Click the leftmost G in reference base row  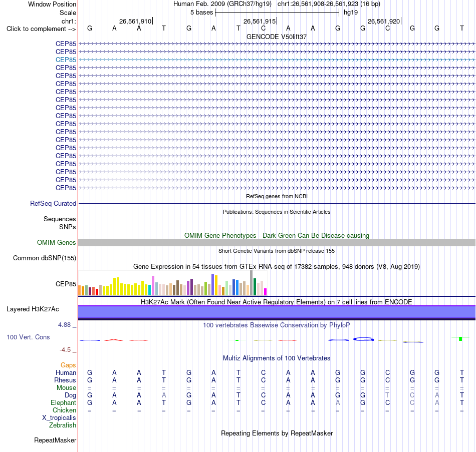(x=90, y=28)
